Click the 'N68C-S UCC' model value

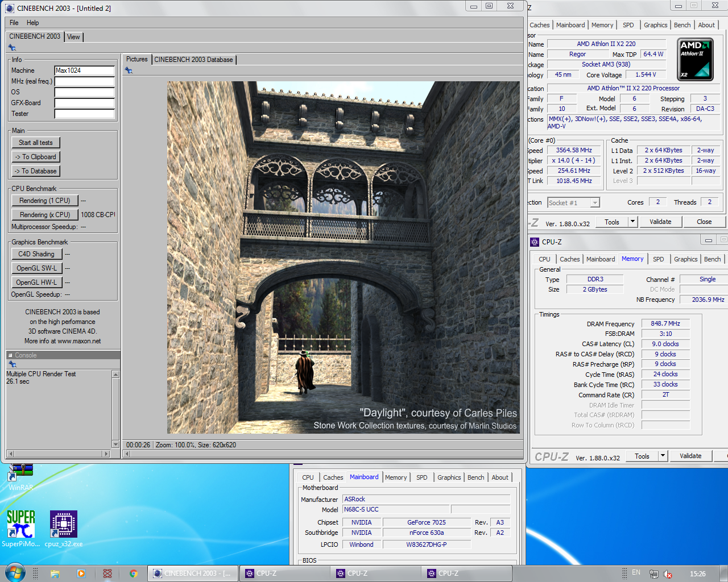tap(396, 509)
